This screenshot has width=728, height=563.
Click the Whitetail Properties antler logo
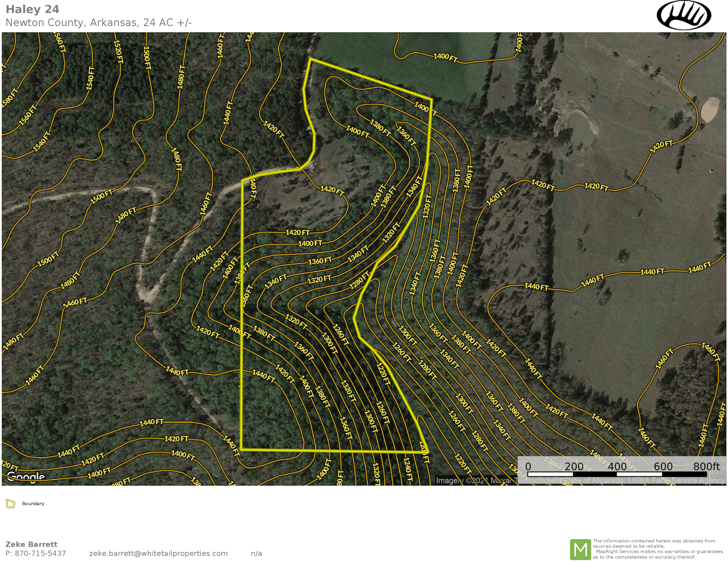click(684, 15)
